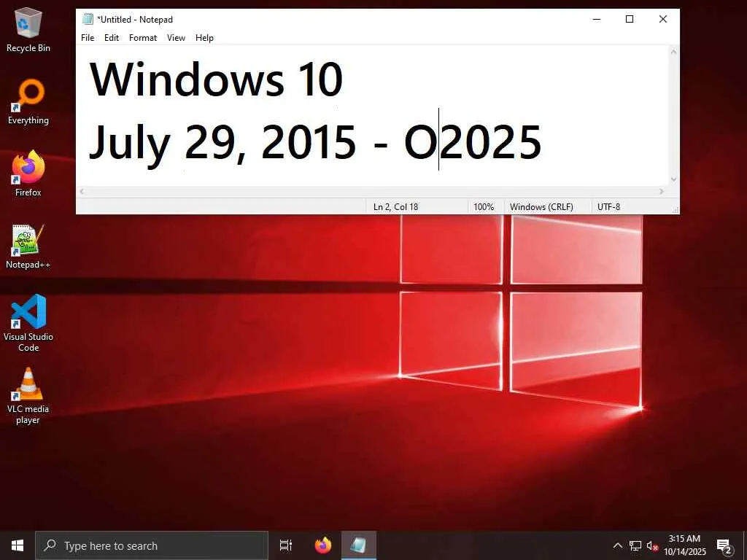The image size is (747, 560).
Task: Open the Format menu in Notepad
Action: click(143, 38)
